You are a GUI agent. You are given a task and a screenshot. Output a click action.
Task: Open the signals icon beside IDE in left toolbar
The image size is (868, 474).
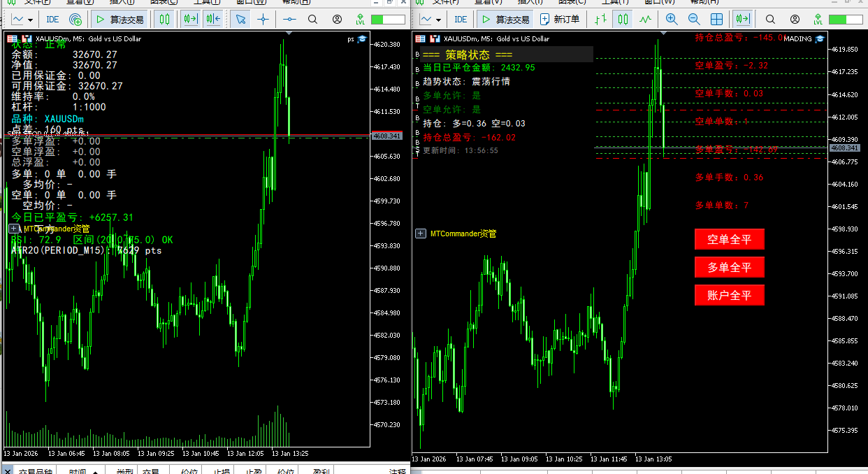(75, 20)
